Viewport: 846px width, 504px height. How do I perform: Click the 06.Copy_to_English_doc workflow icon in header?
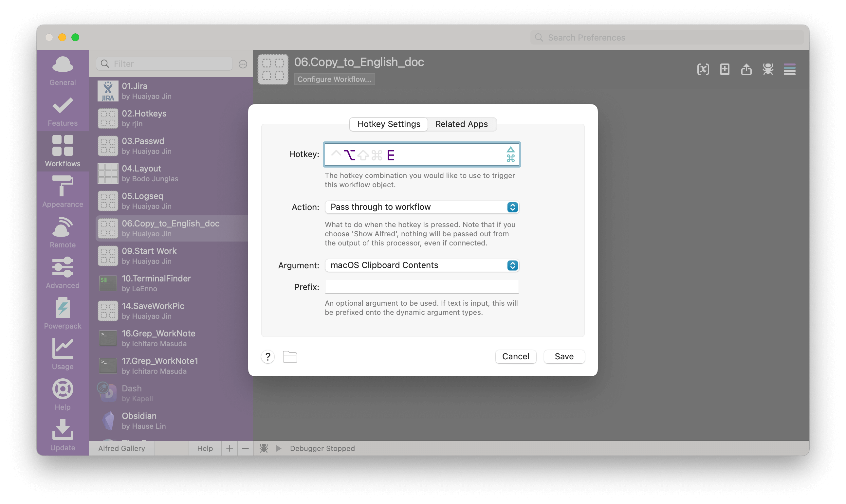pos(273,69)
